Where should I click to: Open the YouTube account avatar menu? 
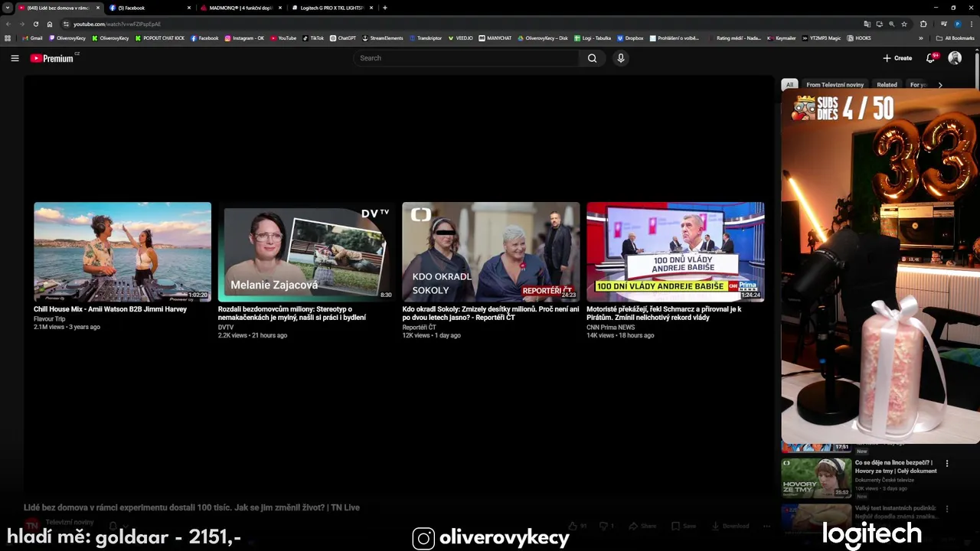[x=955, y=58]
